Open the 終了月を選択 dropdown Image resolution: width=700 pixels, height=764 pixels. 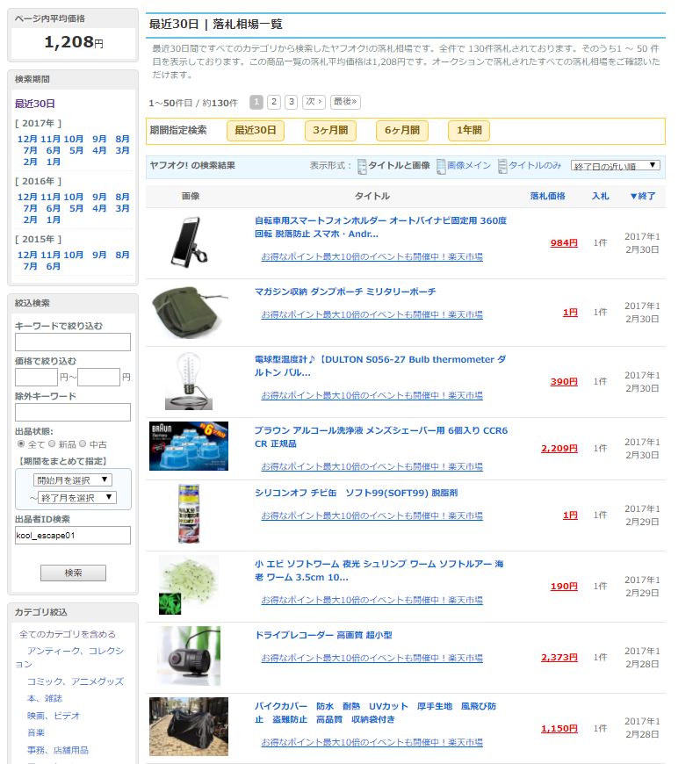tap(77, 497)
